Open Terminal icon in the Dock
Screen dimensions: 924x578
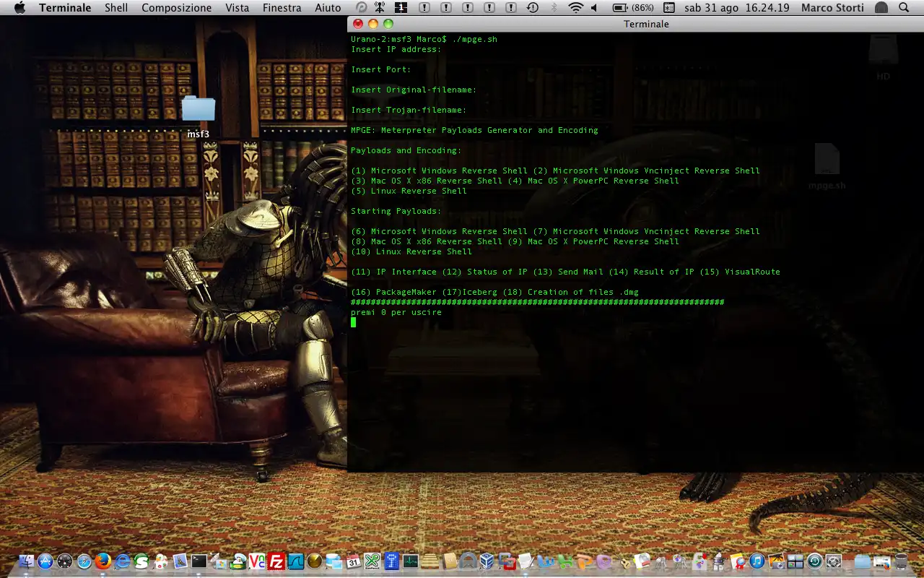[x=199, y=561]
